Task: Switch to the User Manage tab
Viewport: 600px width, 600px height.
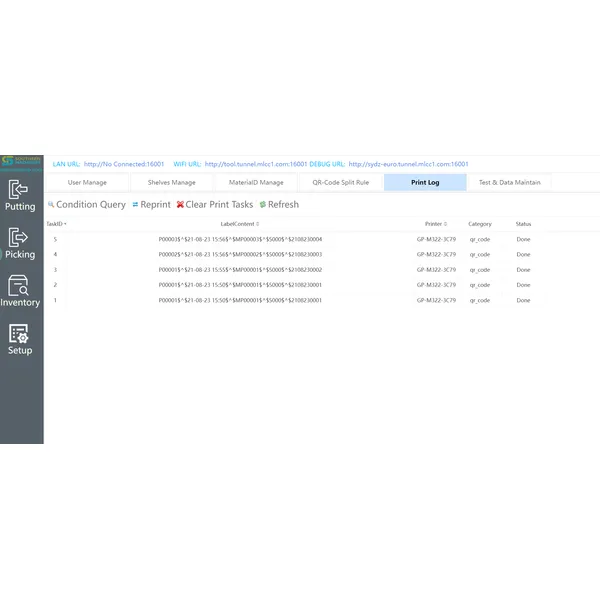Action: [x=87, y=183]
